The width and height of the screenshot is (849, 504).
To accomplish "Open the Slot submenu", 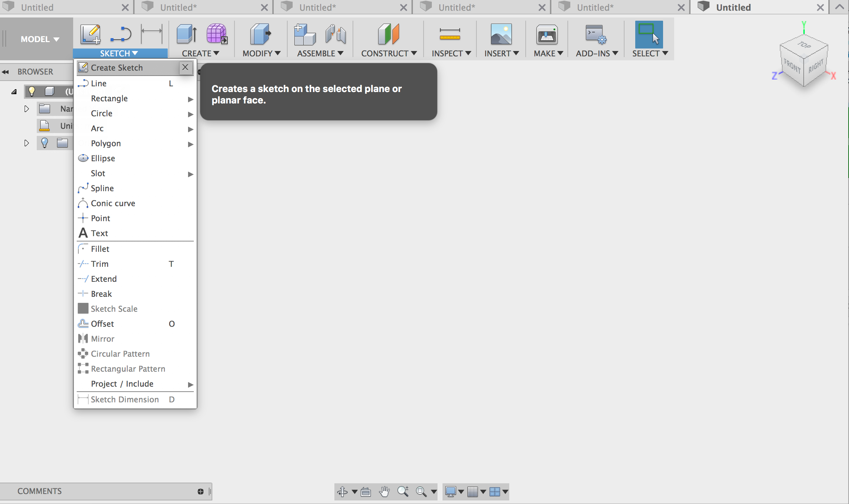I will coord(135,173).
